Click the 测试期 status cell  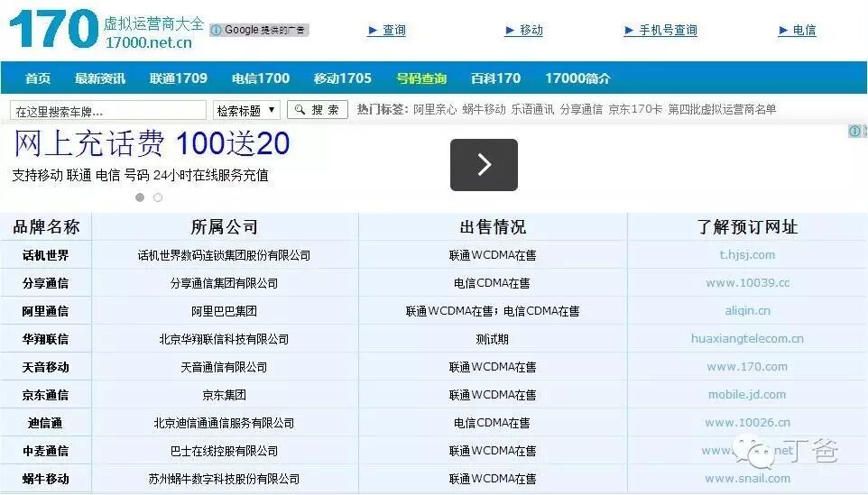point(492,339)
